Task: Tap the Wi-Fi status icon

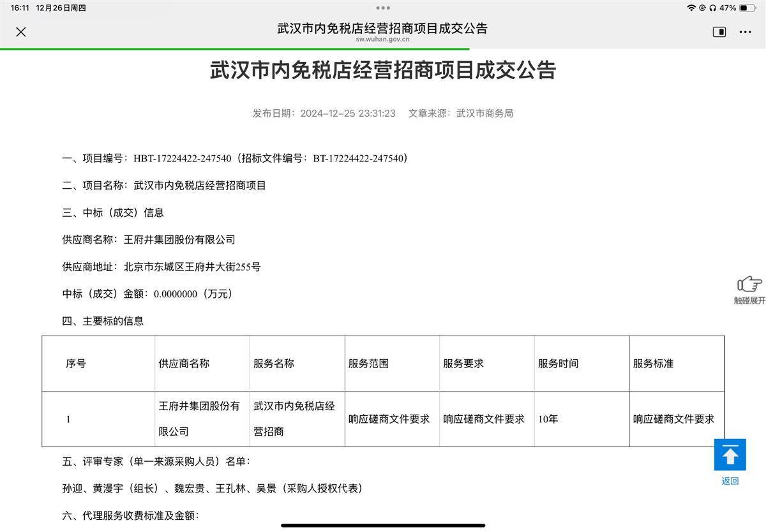Action: 691,8
